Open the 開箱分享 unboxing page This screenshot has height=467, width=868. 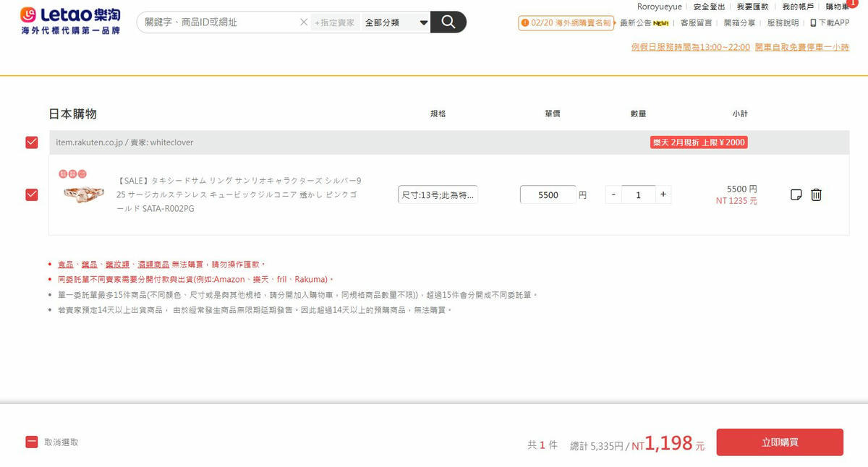click(739, 23)
